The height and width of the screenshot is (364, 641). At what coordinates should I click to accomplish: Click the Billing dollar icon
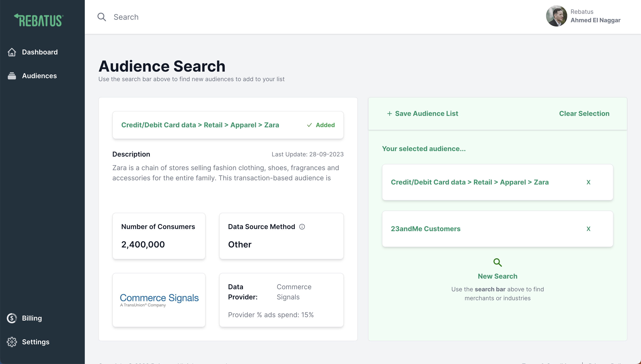point(12,318)
